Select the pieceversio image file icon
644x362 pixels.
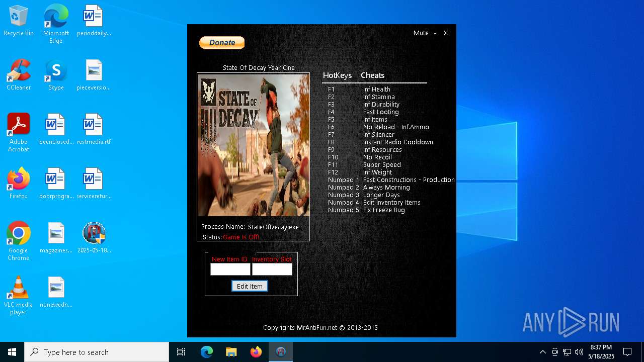click(x=94, y=75)
